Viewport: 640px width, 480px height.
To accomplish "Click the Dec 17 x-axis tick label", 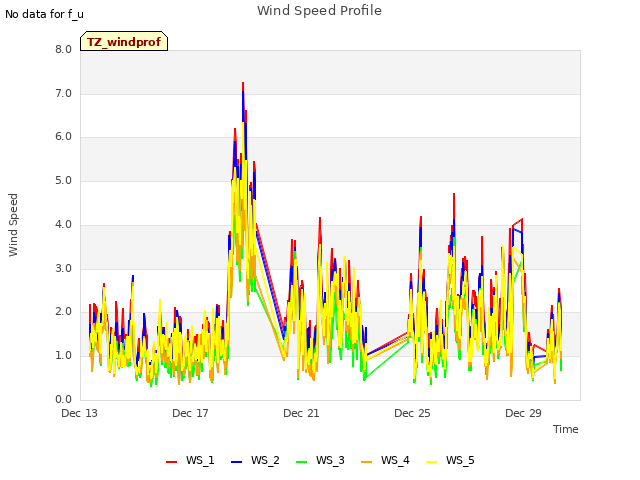I will tap(190, 413).
